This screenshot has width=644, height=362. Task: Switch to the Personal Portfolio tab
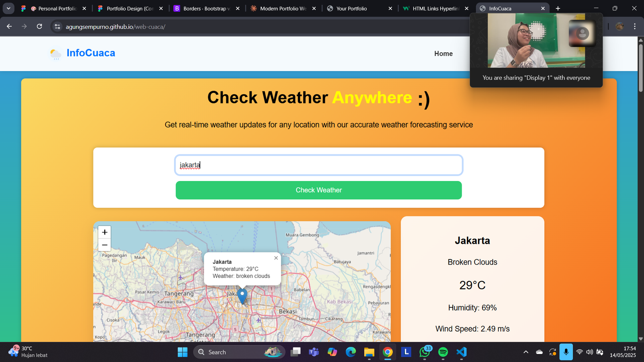52,8
